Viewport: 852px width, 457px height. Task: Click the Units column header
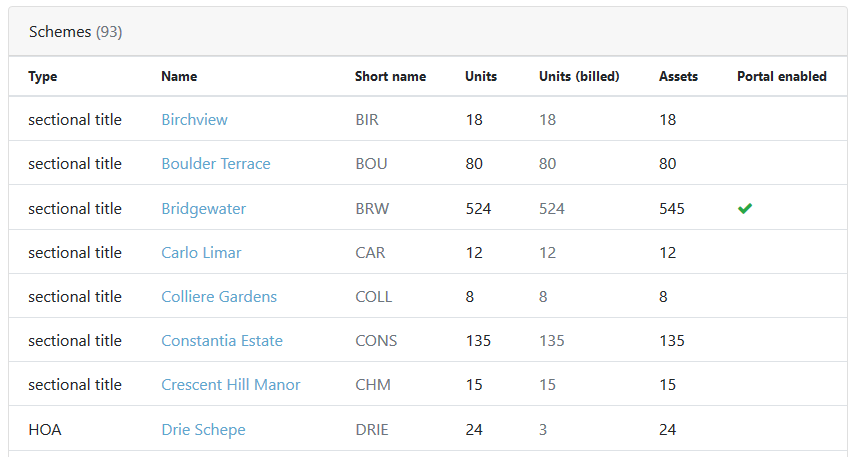click(x=481, y=77)
